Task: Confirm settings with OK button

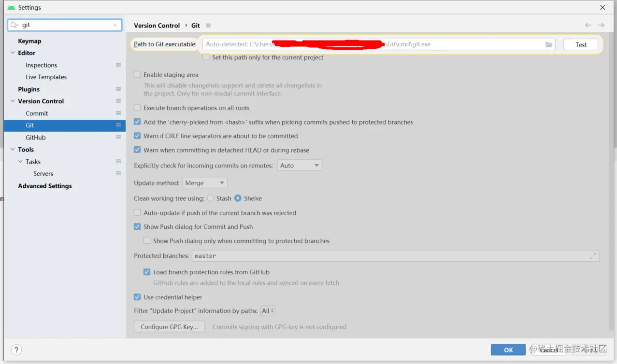Action: click(508, 350)
